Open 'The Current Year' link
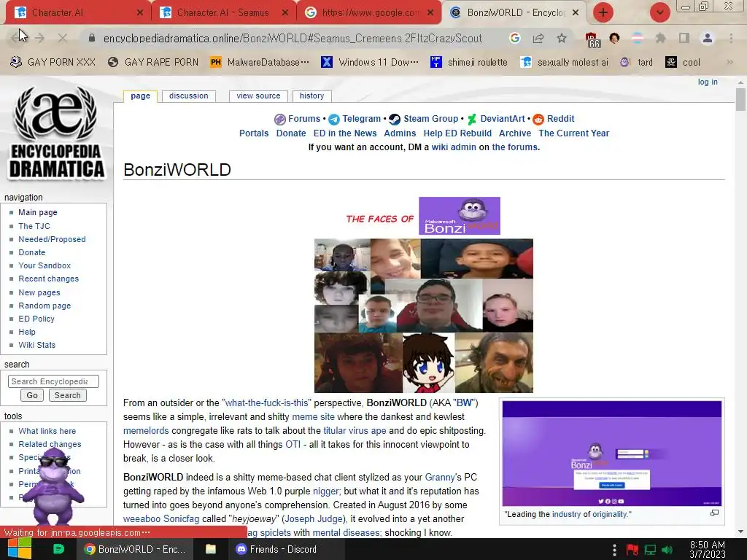Image resolution: width=747 pixels, height=560 pixels. pyautogui.click(x=574, y=133)
